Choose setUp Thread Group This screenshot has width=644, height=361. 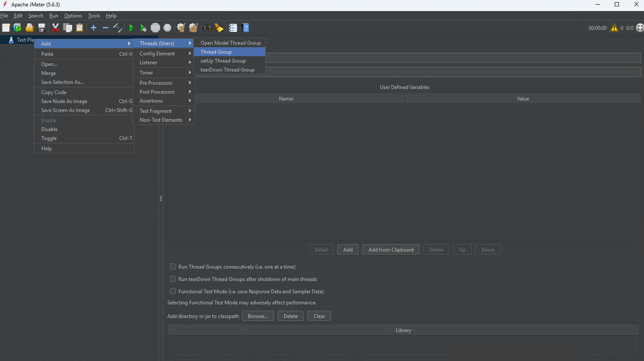[230, 60]
